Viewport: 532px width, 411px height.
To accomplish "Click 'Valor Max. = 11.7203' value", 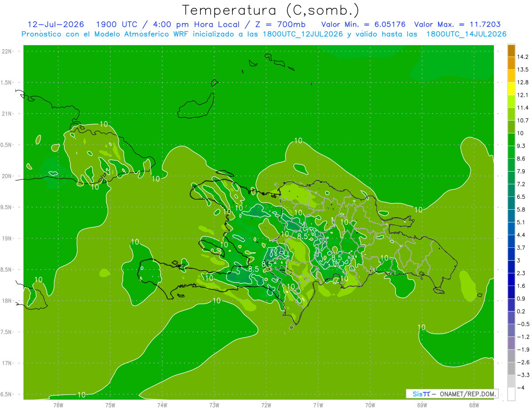I will (458, 24).
